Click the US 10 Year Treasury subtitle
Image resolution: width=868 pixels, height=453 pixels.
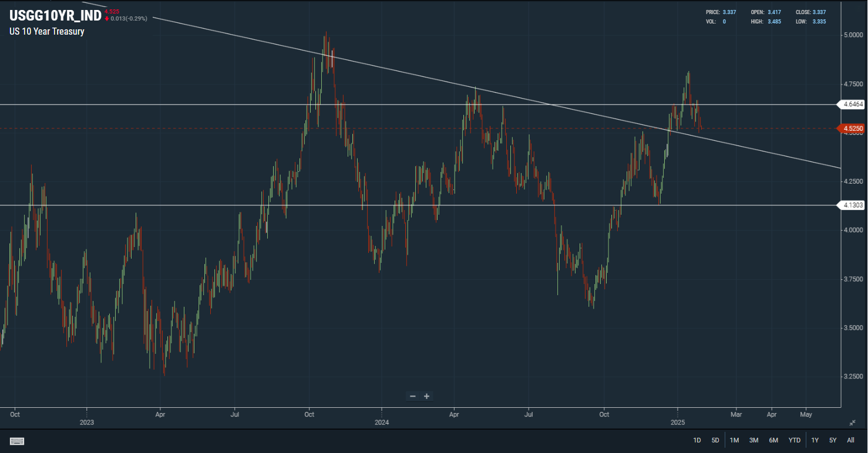point(47,32)
